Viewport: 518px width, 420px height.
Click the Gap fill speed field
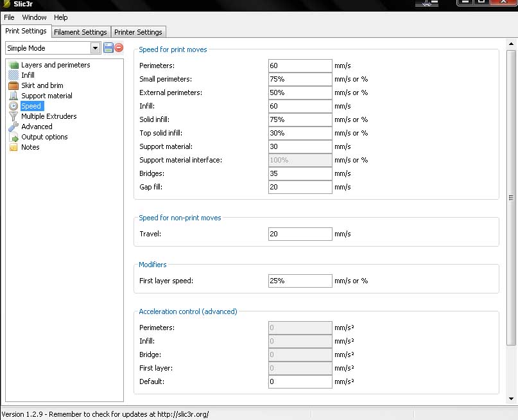click(300, 187)
